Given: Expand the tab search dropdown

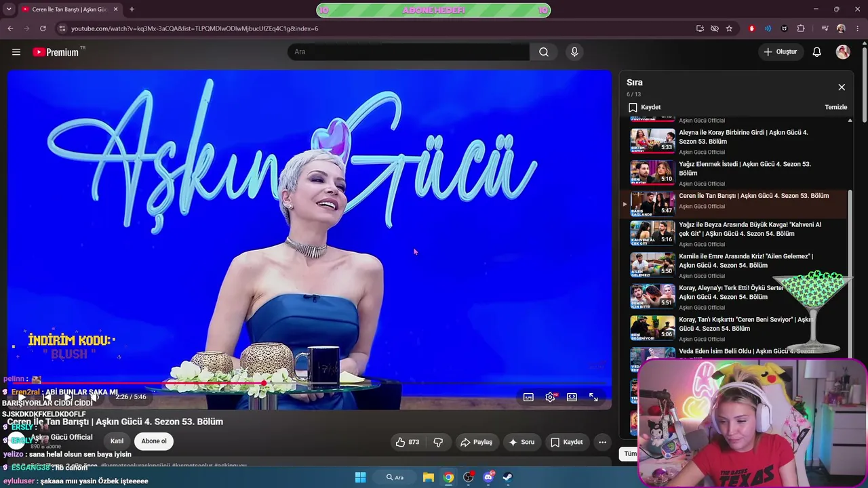Looking at the screenshot, I should pos(10,9).
